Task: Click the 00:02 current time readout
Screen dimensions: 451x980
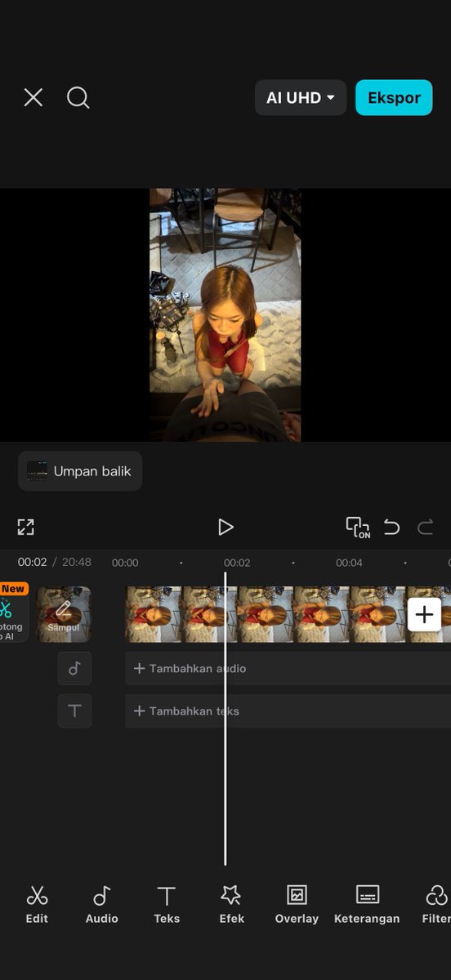Action: pyautogui.click(x=33, y=562)
